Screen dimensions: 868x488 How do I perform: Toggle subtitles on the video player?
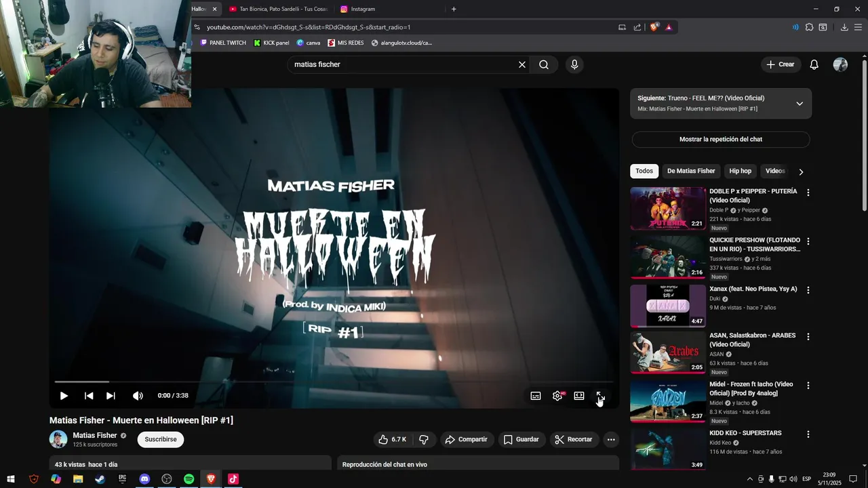pyautogui.click(x=536, y=396)
